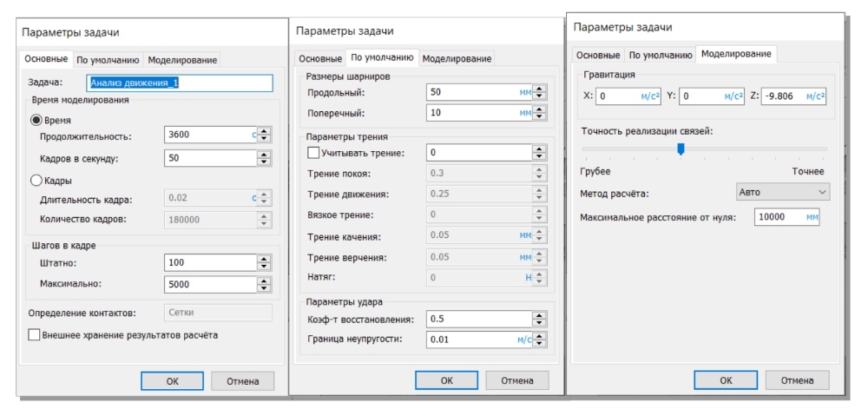Enable the "Учитывать трение" checkbox

(313, 154)
